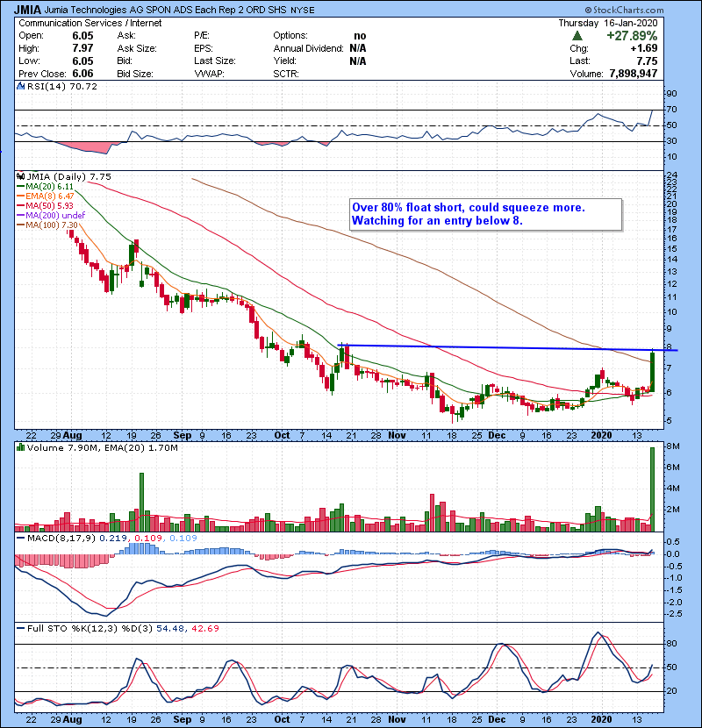Click the blue horizontal resistance line
Image resolution: width=702 pixels, height=728 pixels.
click(507, 347)
